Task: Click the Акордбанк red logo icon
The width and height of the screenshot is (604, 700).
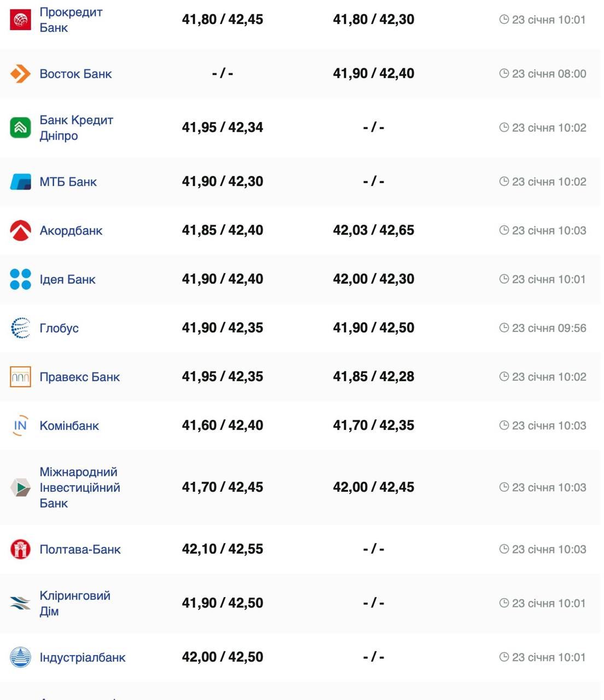Action: point(21,231)
